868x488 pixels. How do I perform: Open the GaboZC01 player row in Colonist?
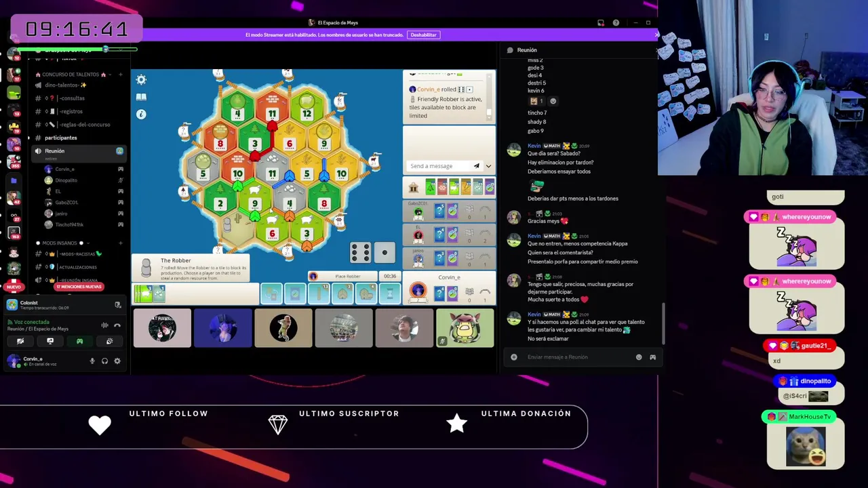[x=449, y=211]
